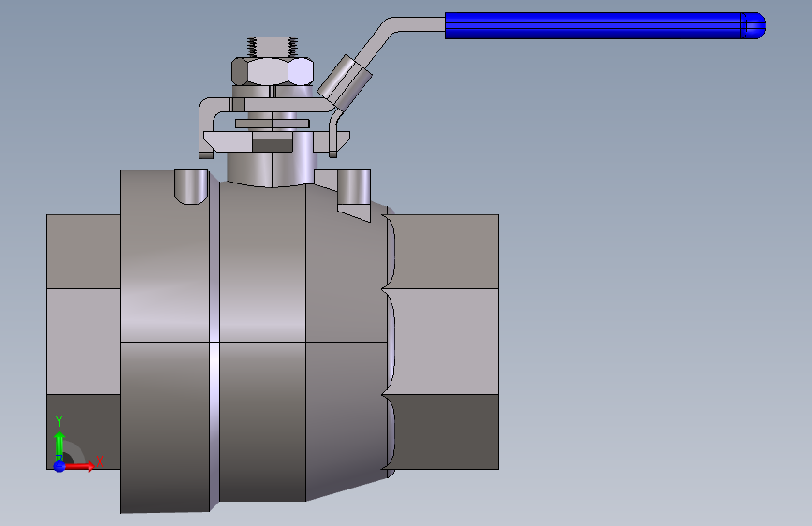The image size is (812, 526).
Task: Click the right body bolt head
Action: tap(354, 187)
